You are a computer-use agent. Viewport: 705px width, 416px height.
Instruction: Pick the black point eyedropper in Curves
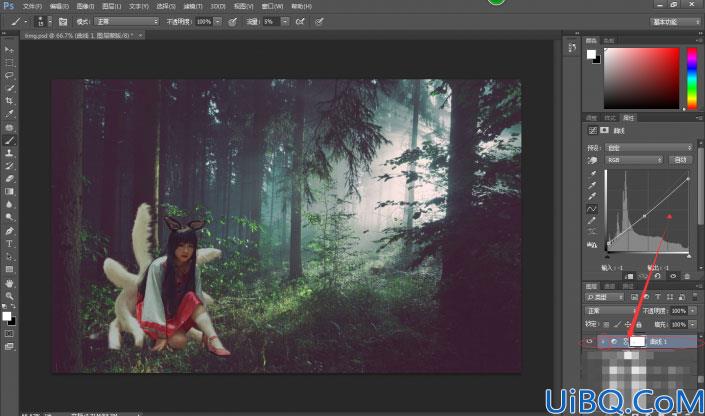[592, 174]
